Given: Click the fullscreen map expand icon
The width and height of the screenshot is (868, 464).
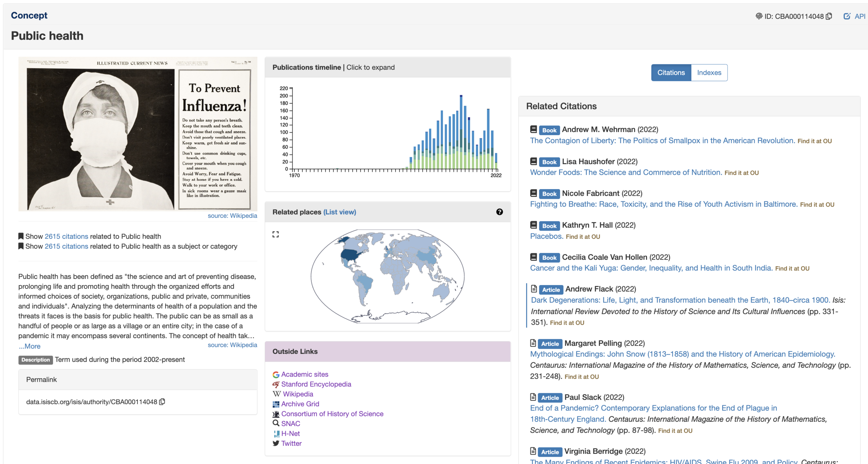Looking at the screenshot, I should pos(276,235).
